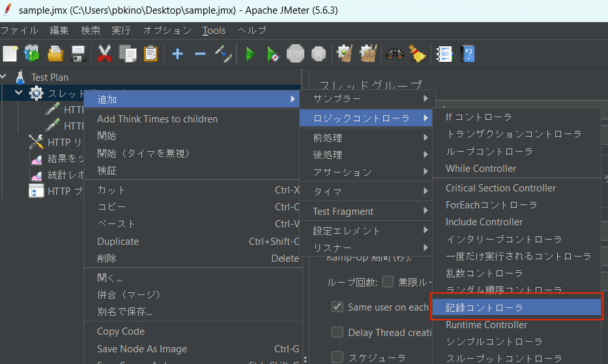Choose If コントローラ

click(x=517, y=117)
